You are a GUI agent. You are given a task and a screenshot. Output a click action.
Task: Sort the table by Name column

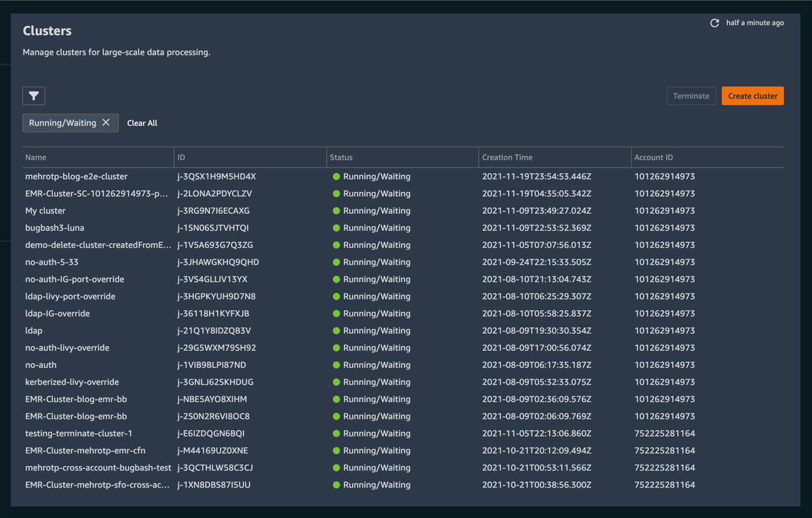pyautogui.click(x=35, y=157)
